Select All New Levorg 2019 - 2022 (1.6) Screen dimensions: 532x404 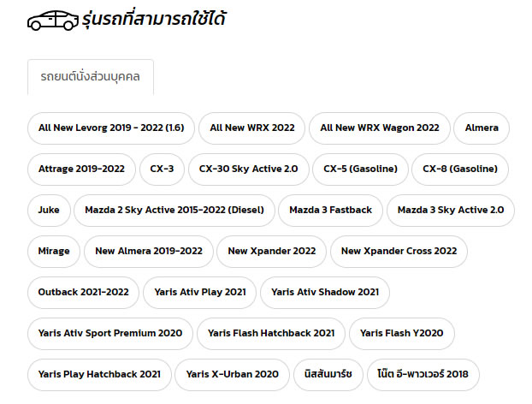[x=111, y=128]
